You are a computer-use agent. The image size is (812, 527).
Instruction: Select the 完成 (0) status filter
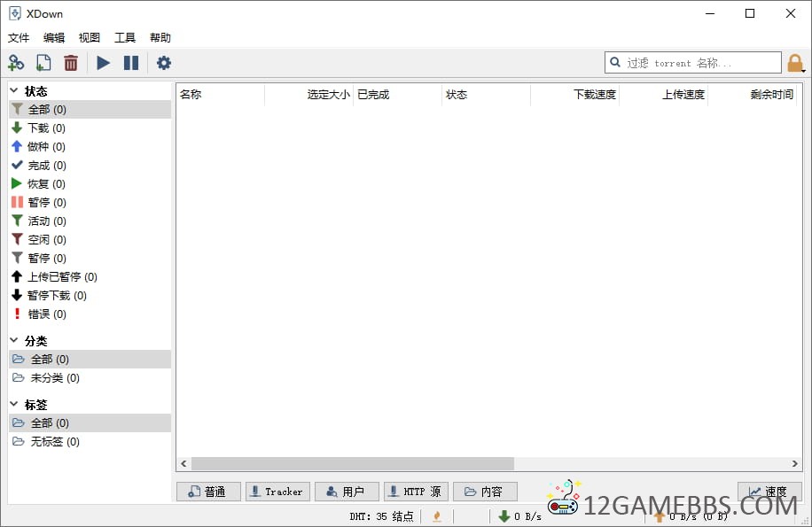90,165
